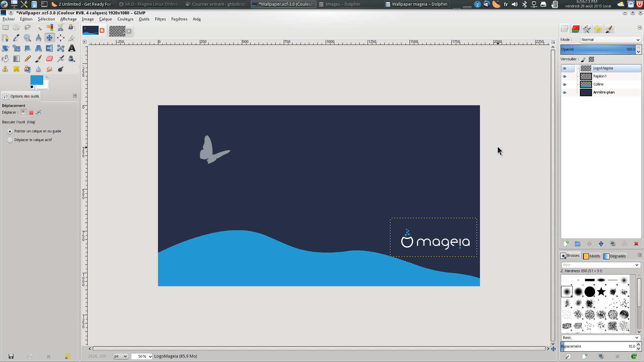Image resolution: width=644 pixels, height=362 pixels.
Task: Select the Flip tool
Action: pos(50,48)
